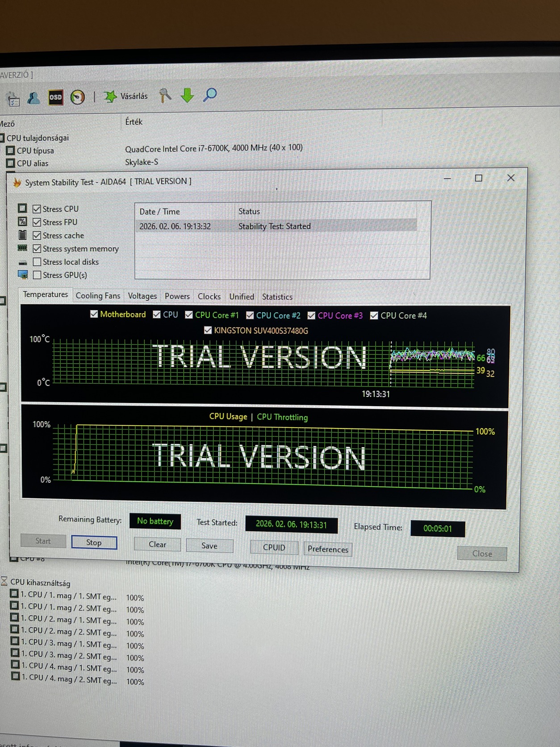Toggle CPU Core #1 graph checkbox
Image resolution: width=560 pixels, height=747 pixels.
tap(189, 315)
